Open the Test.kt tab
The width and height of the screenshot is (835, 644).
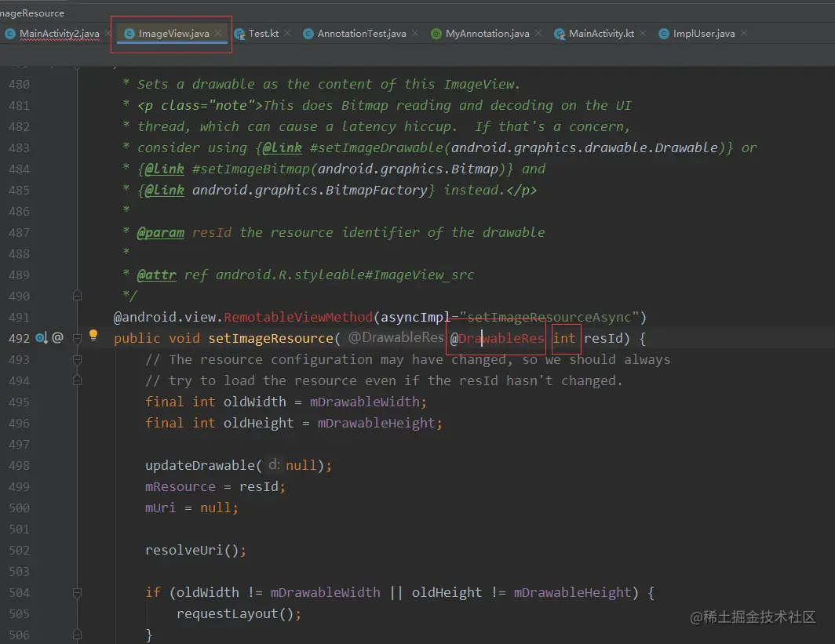click(x=263, y=34)
